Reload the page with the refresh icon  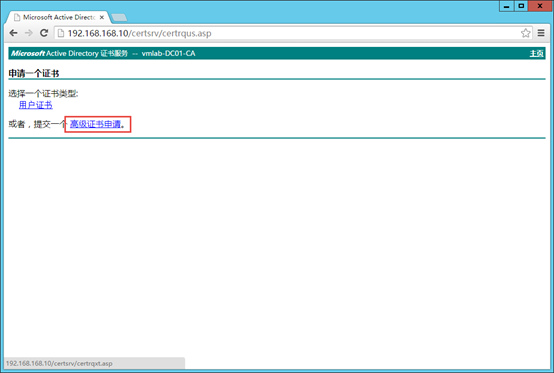(44, 33)
